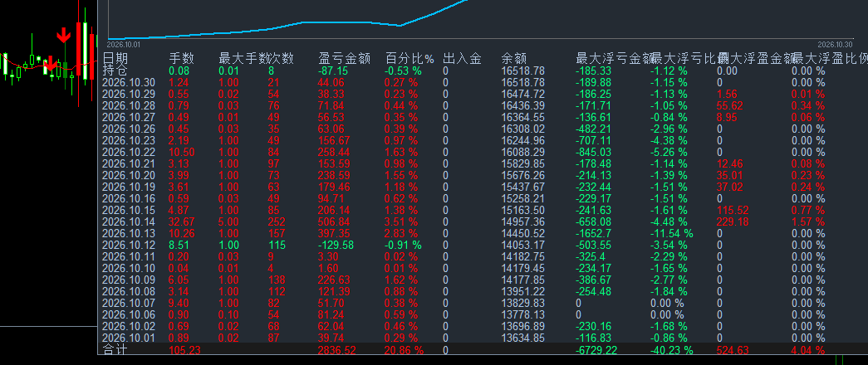The image size is (868, 365).
Task: Click profit value 506.84 on 2026.10.14
Action: coord(334,221)
